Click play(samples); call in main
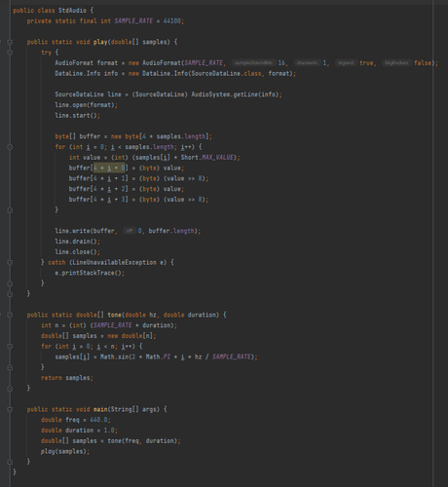This screenshot has width=448, height=487. click(x=65, y=451)
